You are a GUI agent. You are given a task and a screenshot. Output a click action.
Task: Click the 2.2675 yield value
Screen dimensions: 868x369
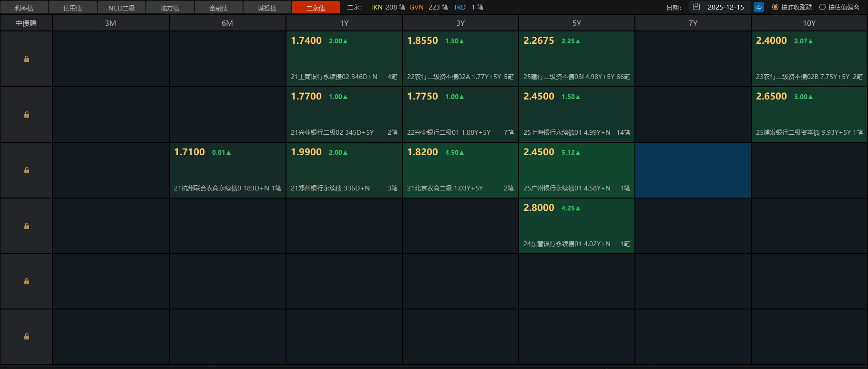tap(539, 41)
